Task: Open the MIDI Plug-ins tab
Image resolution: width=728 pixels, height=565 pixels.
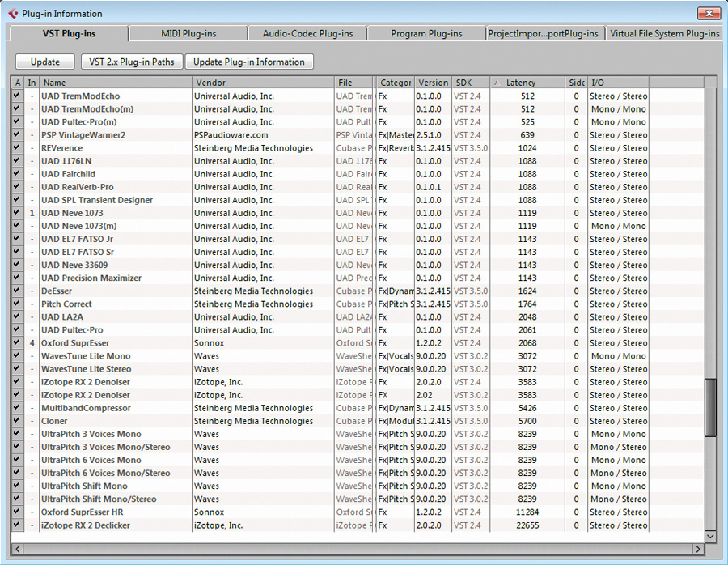Action: click(x=188, y=33)
